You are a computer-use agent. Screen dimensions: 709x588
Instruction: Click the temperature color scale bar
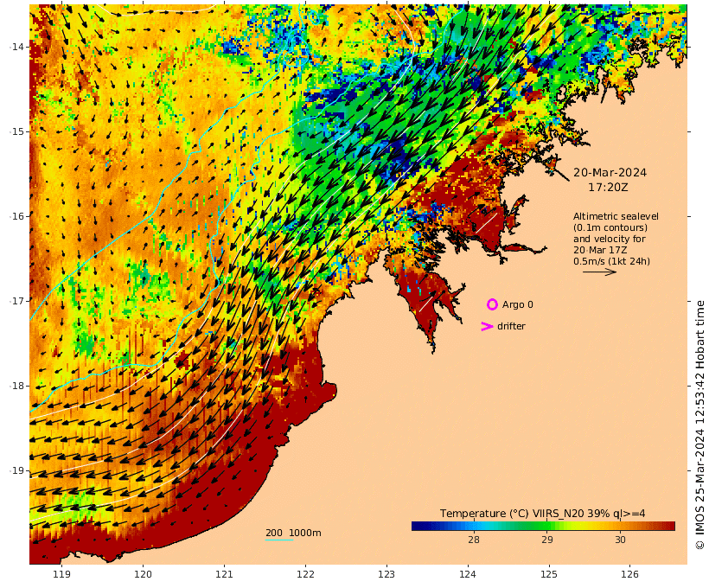point(543,526)
